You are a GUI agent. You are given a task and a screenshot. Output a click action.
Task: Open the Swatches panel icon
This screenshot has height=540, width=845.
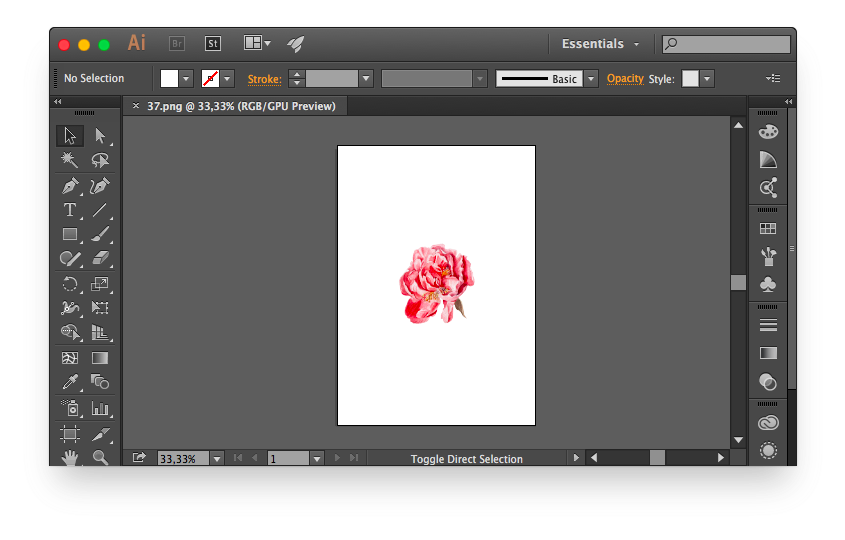[x=768, y=229]
